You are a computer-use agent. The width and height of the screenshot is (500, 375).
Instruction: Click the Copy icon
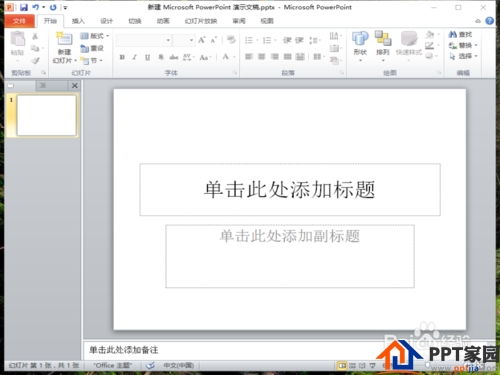pyautogui.click(x=35, y=48)
